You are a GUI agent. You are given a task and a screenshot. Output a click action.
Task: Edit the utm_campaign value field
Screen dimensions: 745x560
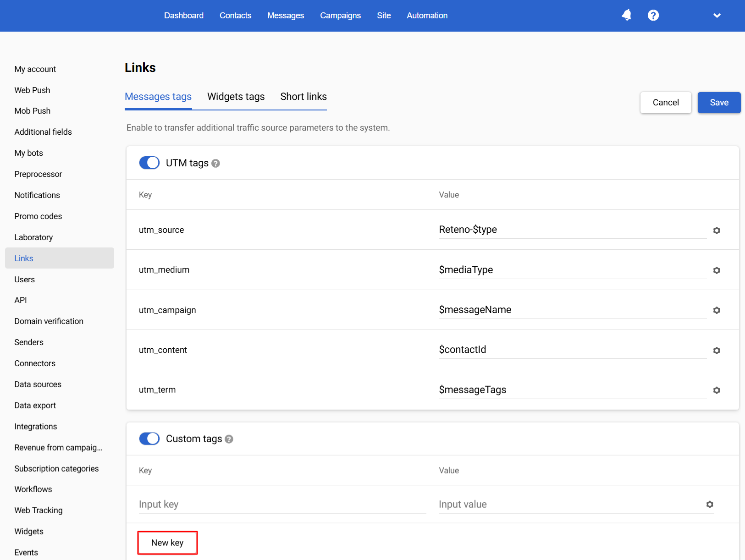(x=573, y=310)
